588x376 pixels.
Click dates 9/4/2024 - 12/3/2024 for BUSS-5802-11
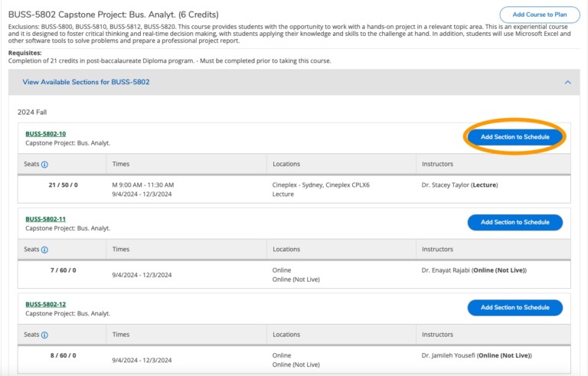[142, 275]
